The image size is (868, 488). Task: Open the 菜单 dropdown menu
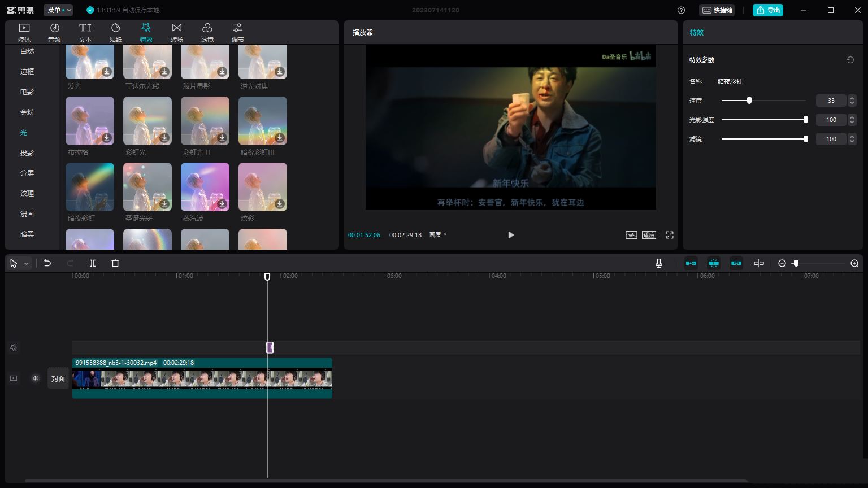tap(58, 10)
